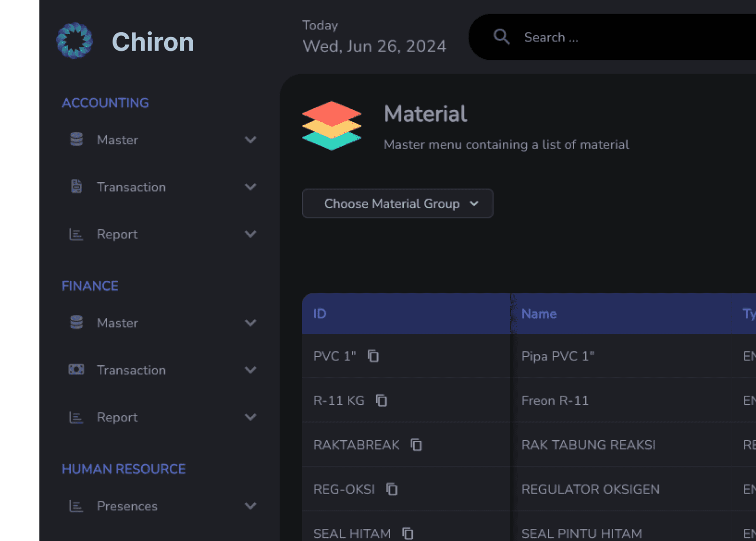Open Accounting Transaction menu item
Image resolution: width=756 pixels, height=541 pixels.
tap(131, 187)
